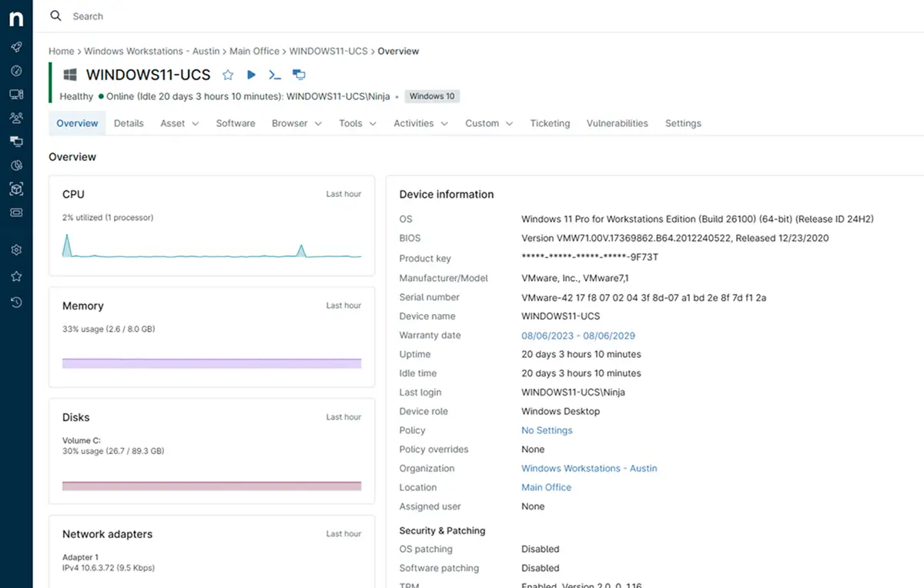Click the NinjaOne logo in the sidebar
The width and height of the screenshot is (924, 588).
coord(16,18)
